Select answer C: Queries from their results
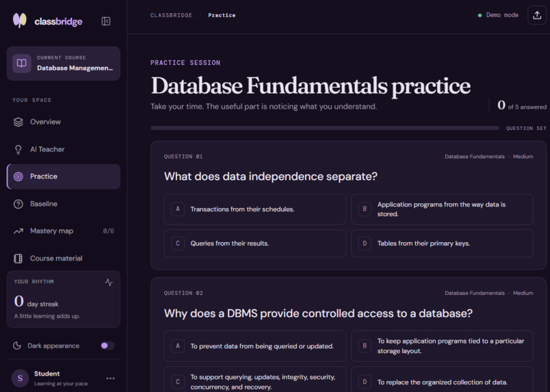The image size is (550, 392). pyautogui.click(x=255, y=243)
